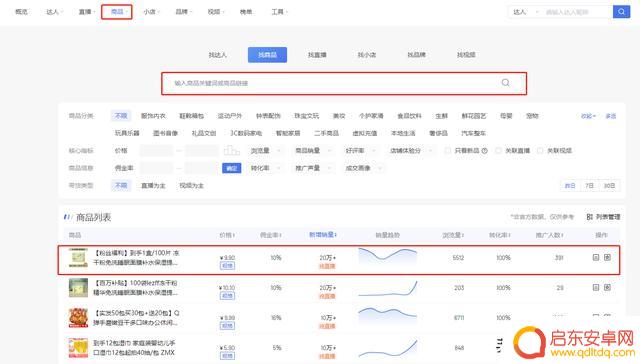This screenshot has width=640, height=364.
Task: Click the minimum 价格 input field
Action: click(156, 151)
